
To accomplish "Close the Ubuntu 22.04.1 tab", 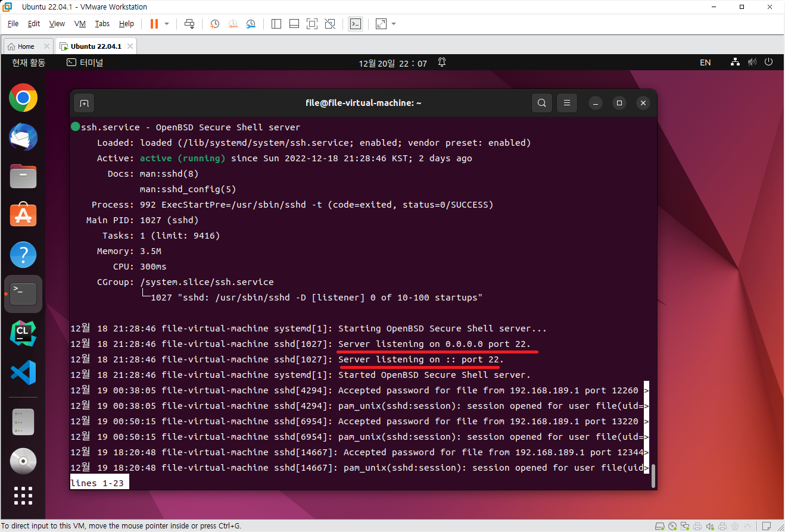I will pyautogui.click(x=130, y=46).
